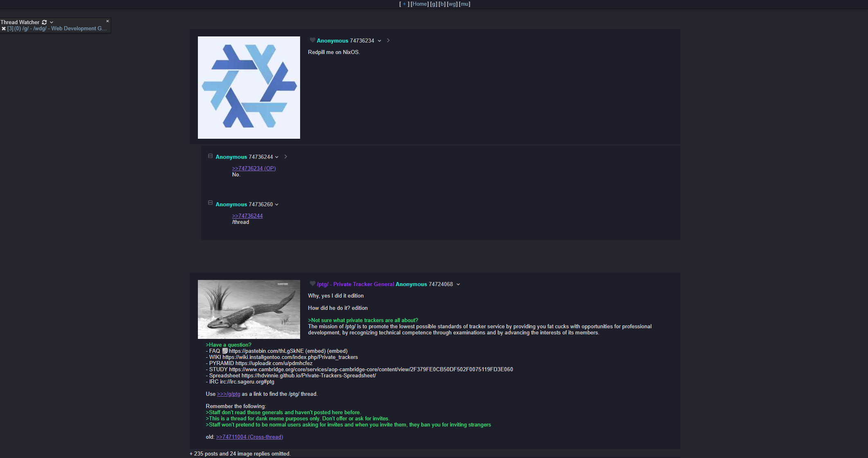Hide reply 74736244 with minus box
The image size is (868, 458).
click(x=210, y=156)
